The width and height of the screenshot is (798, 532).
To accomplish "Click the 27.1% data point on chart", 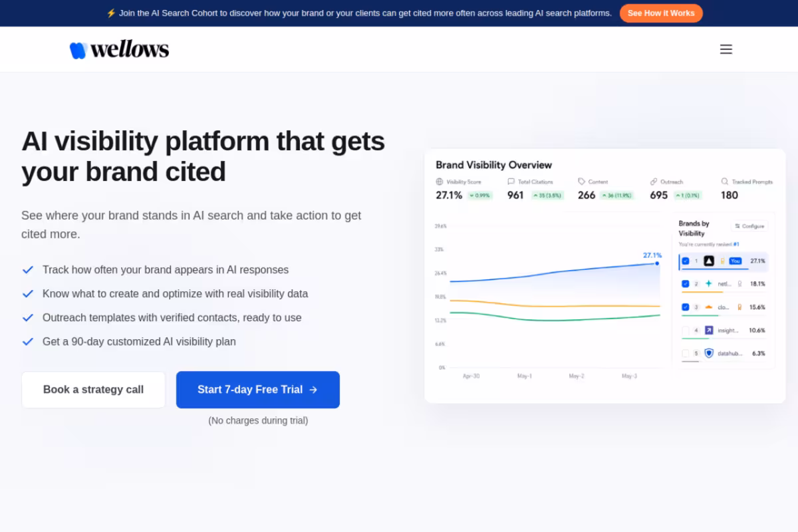I will (657, 263).
